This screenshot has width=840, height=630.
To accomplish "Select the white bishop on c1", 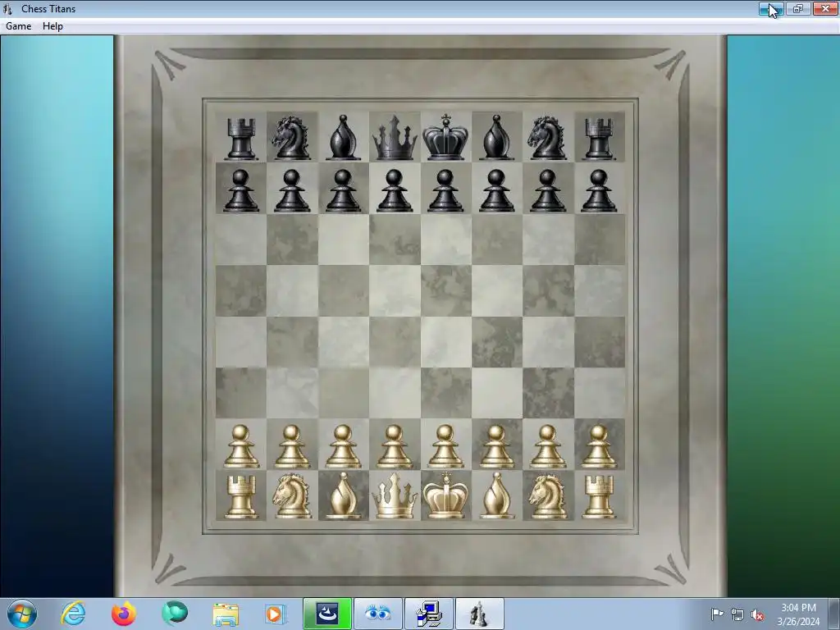I will pyautogui.click(x=344, y=496).
